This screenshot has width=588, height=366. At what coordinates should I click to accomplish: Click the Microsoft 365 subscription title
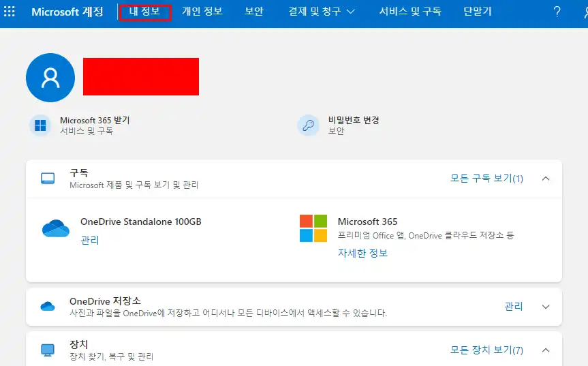[x=367, y=222]
